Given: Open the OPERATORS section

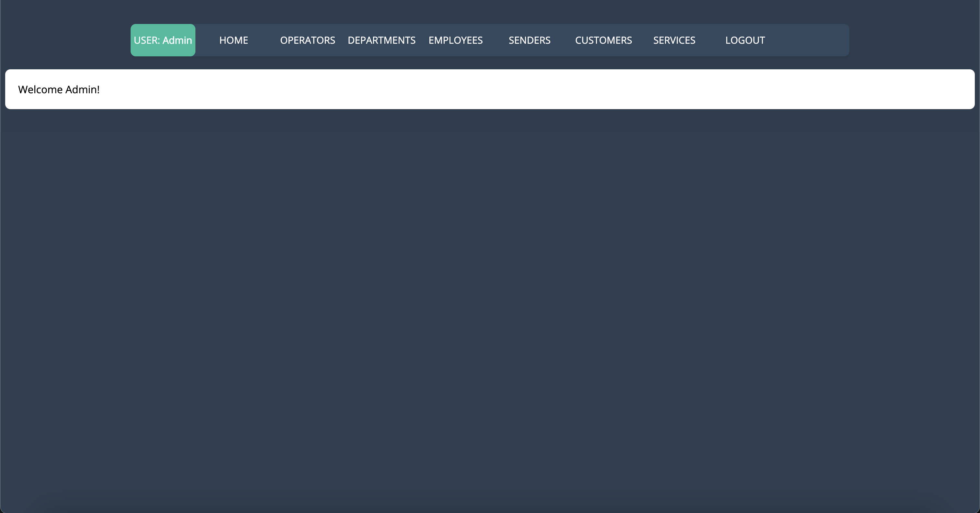Looking at the screenshot, I should [308, 40].
